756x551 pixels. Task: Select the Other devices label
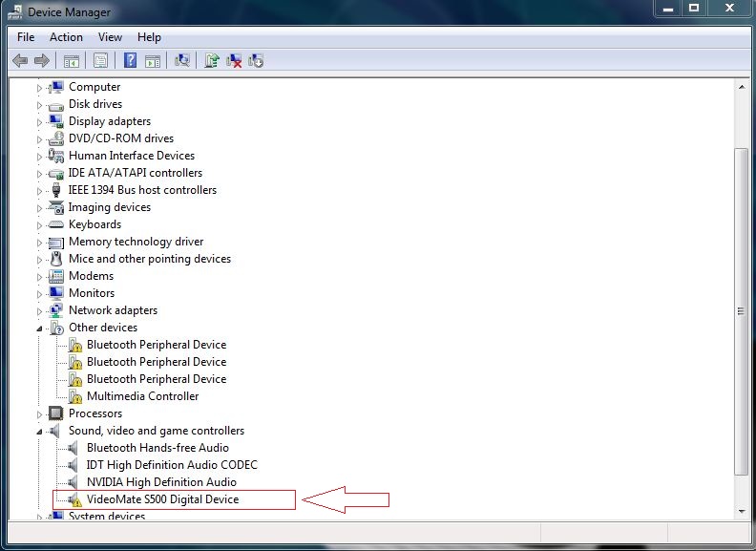pos(103,328)
